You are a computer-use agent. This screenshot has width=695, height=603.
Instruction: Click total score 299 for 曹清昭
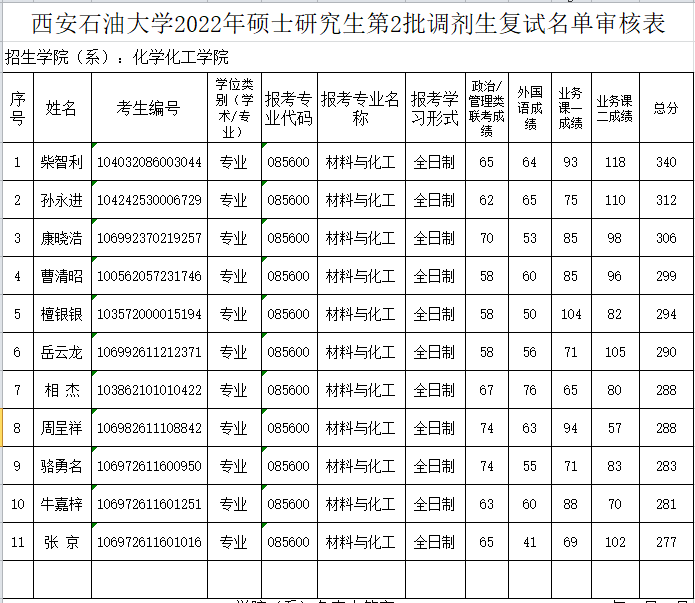665,276
